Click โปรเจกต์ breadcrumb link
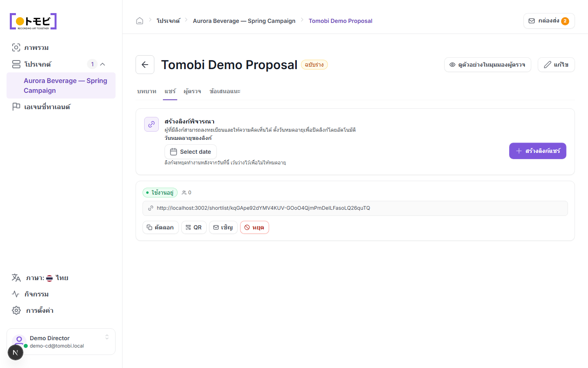Viewport: 588px width, 368px height. coord(168,21)
